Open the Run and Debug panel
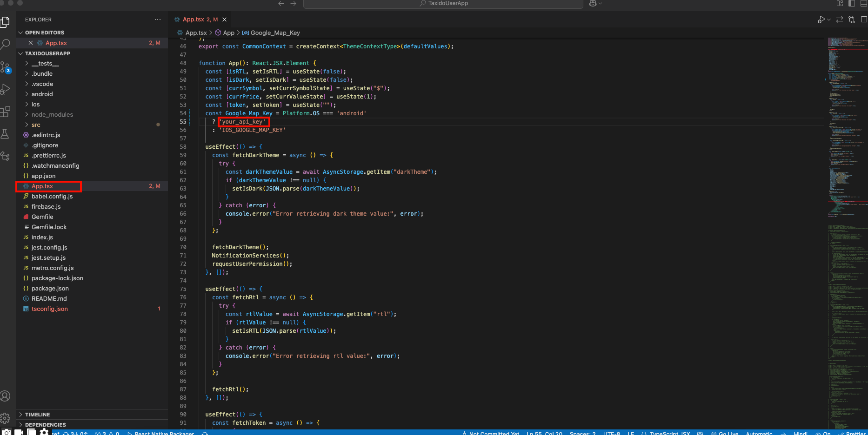Viewport: 868px width, 435px height. pos(6,90)
